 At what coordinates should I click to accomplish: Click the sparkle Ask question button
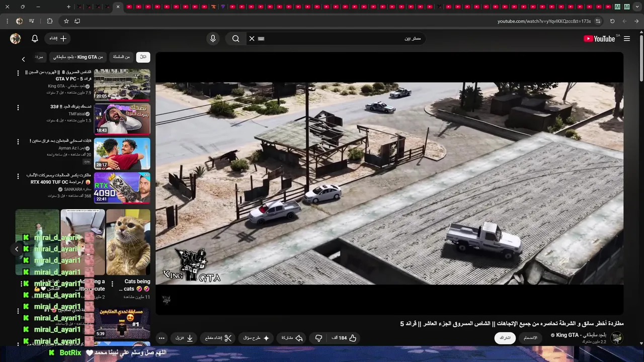257,338
